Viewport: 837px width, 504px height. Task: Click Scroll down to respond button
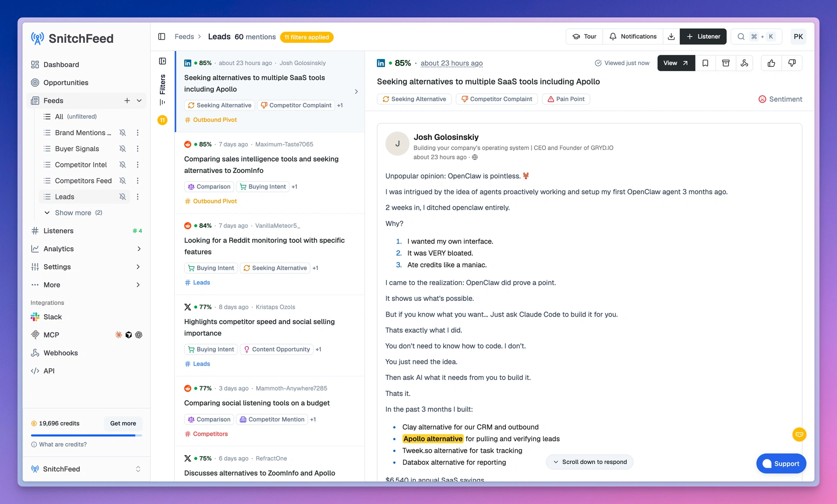point(590,462)
